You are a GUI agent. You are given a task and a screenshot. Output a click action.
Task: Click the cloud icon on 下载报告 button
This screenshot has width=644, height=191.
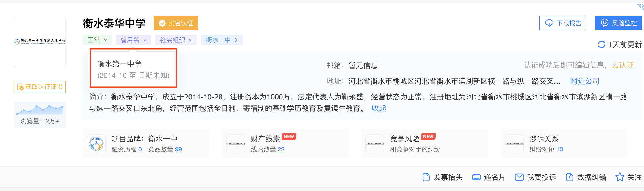tap(549, 23)
